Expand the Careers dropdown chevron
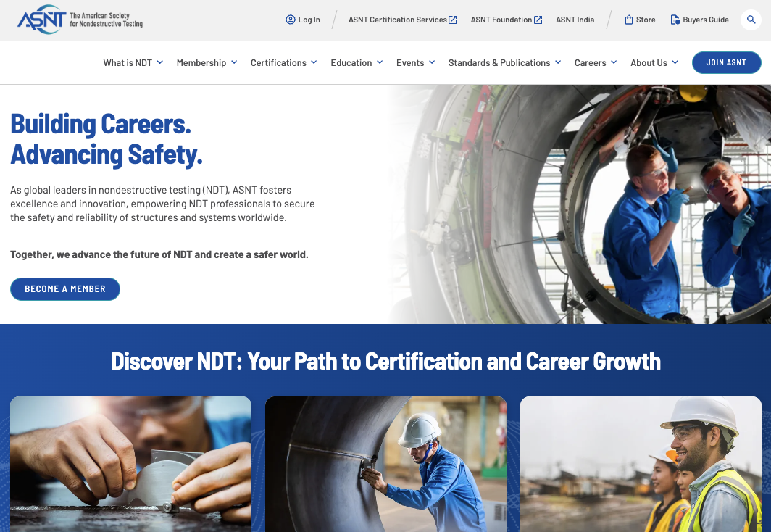The width and height of the screenshot is (771, 532). [614, 63]
